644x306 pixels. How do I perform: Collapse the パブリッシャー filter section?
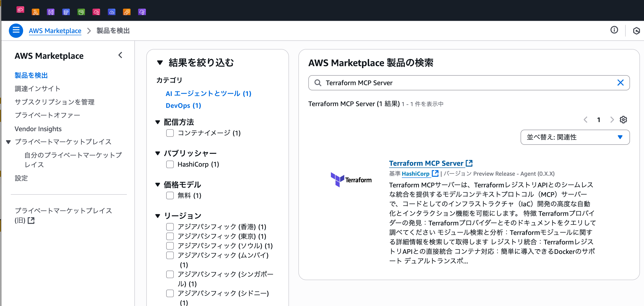pyautogui.click(x=158, y=153)
